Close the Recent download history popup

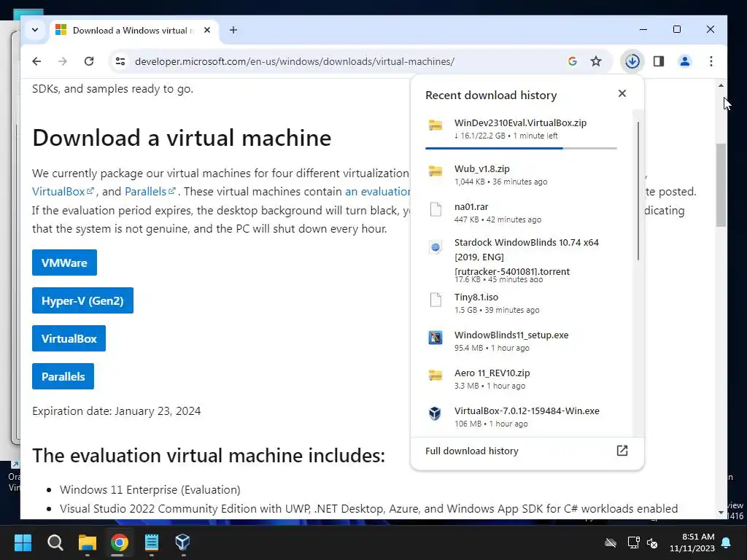click(x=622, y=93)
